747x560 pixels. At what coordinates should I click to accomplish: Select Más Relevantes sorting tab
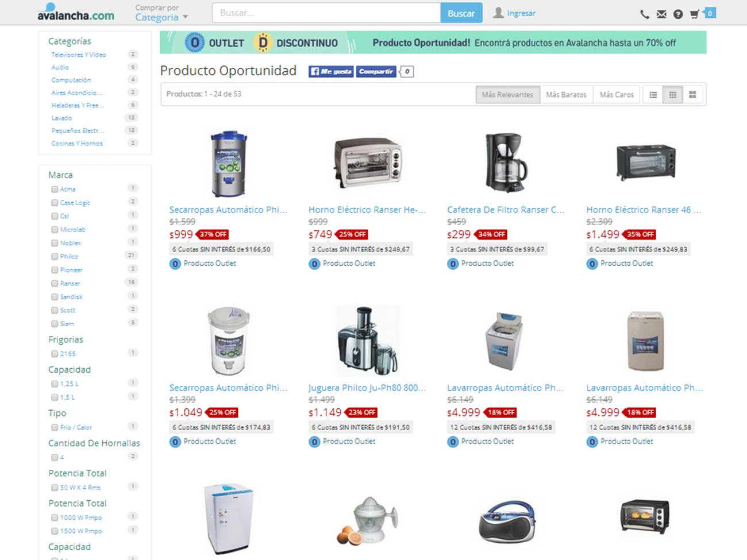click(507, 95)
